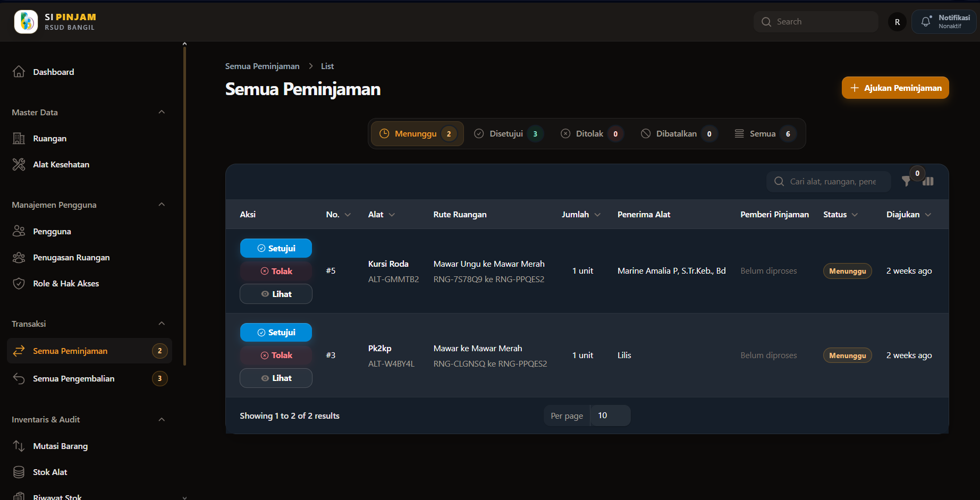This screenshot has height=500, width=980.
Task: Click the magnifier icon in table search
Action: tap(779, 181)
